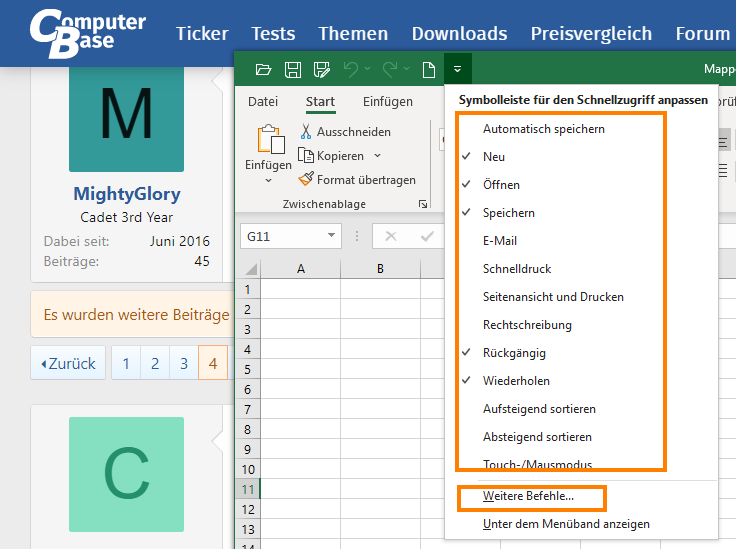Open the Downloads page on ComputerBase
Image resolution: width=736 pixels, height=549 pixels.
pyautogui.click(x=460, y=34)
